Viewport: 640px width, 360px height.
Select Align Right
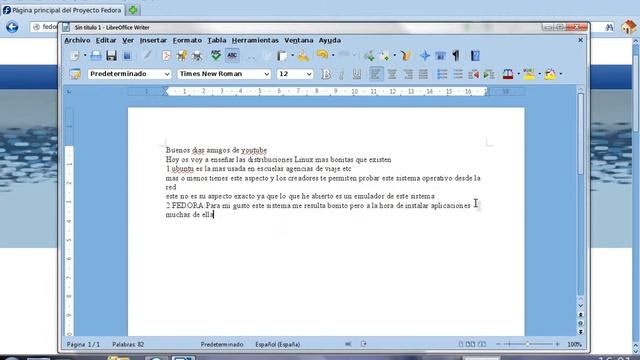407,74
